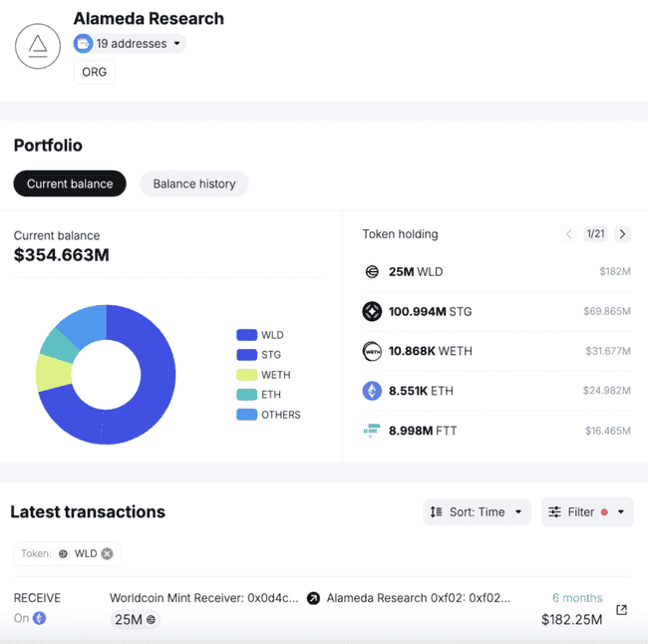Open transaction via external link icon

click(x=622, y=609)
